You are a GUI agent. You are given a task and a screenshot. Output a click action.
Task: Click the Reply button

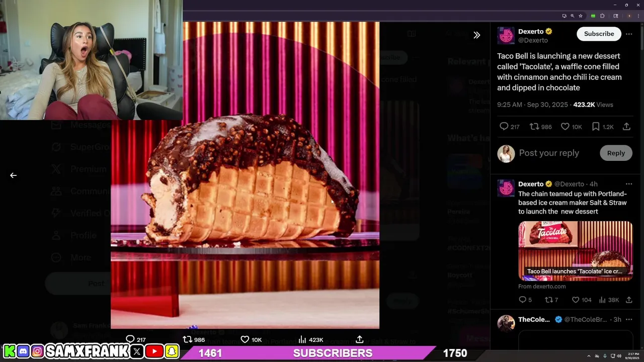pyautogui.click(x=616, y=153)
